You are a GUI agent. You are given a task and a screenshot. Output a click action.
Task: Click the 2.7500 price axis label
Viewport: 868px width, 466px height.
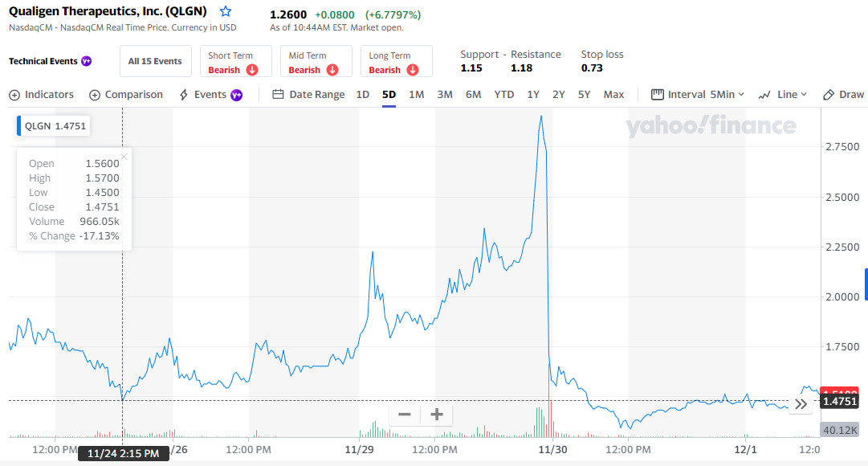click(x=842, y=147)
